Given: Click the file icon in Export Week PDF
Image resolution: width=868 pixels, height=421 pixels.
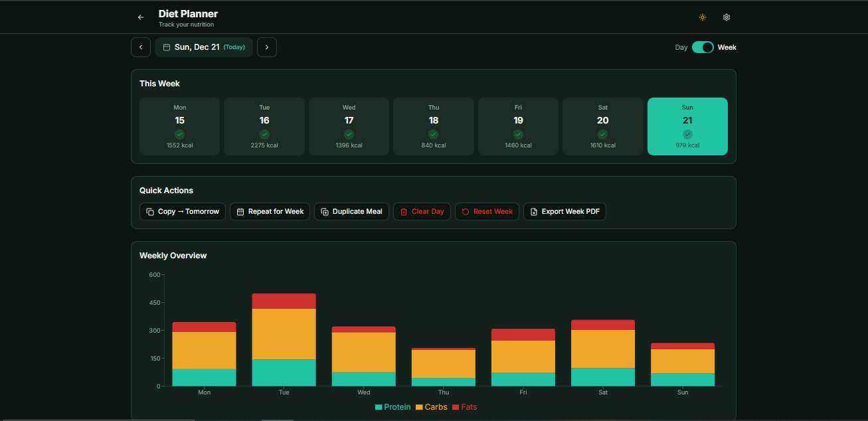Looking at the screenshot, I should click(533, 211).
